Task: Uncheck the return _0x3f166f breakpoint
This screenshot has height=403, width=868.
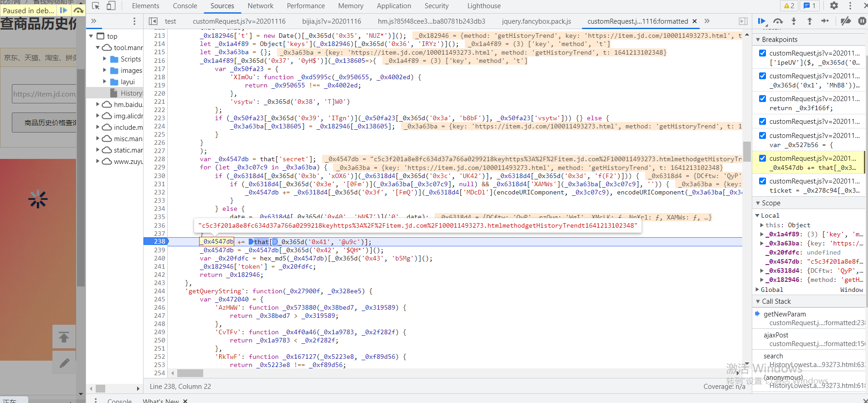Action: [762, 98]
